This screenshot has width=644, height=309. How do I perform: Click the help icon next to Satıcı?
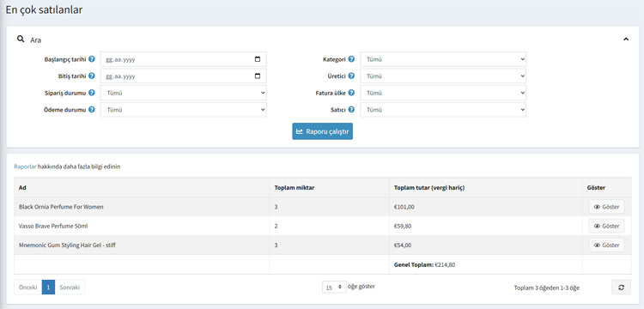click(x=351, y=110)
